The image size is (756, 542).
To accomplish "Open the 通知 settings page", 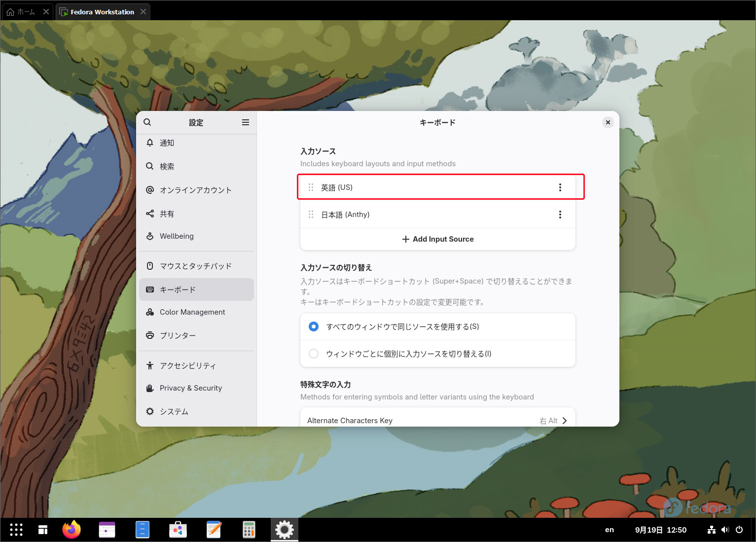I will [x=196, y=143].
